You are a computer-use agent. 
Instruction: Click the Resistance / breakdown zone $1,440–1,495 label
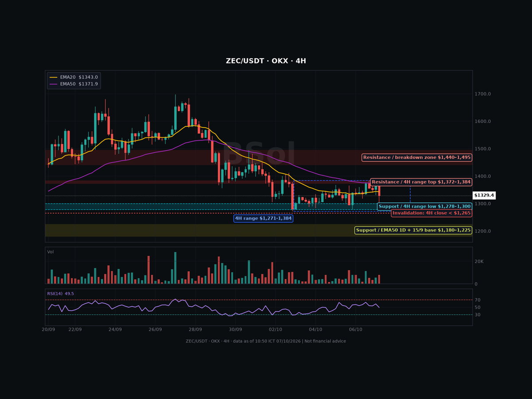[x=417, y=157]
